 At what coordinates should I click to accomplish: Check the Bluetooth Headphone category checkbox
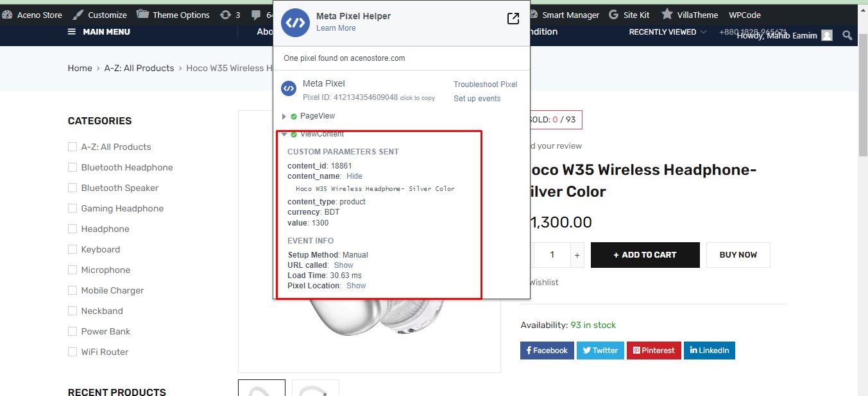(x=72, y=167)
